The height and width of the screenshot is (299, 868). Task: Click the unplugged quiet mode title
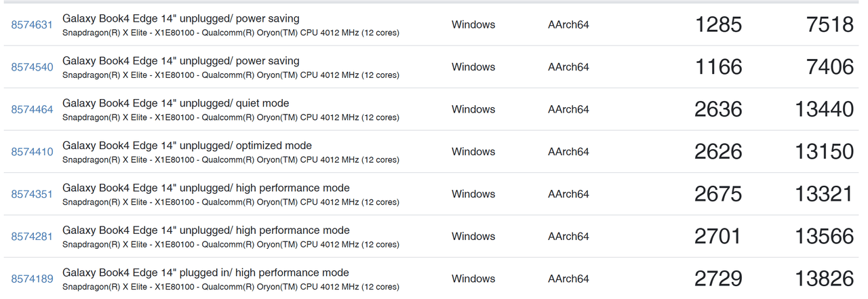pos(176,103)
